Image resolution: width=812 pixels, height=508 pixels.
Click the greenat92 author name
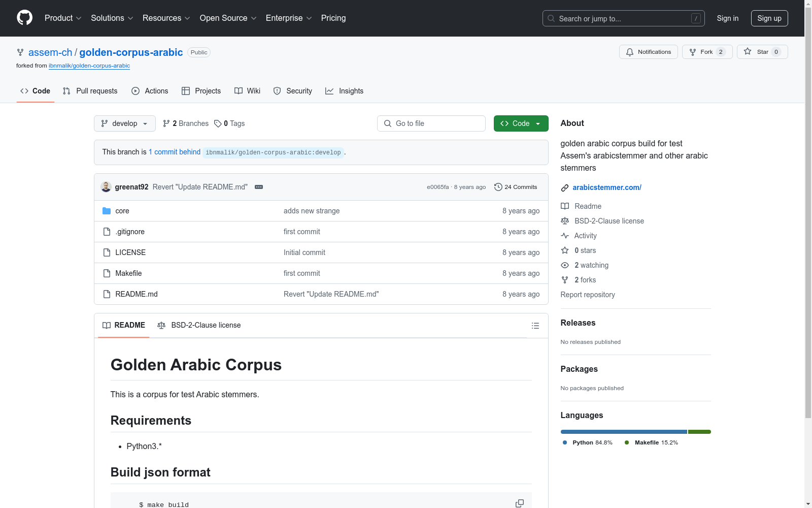pos(132,187)
